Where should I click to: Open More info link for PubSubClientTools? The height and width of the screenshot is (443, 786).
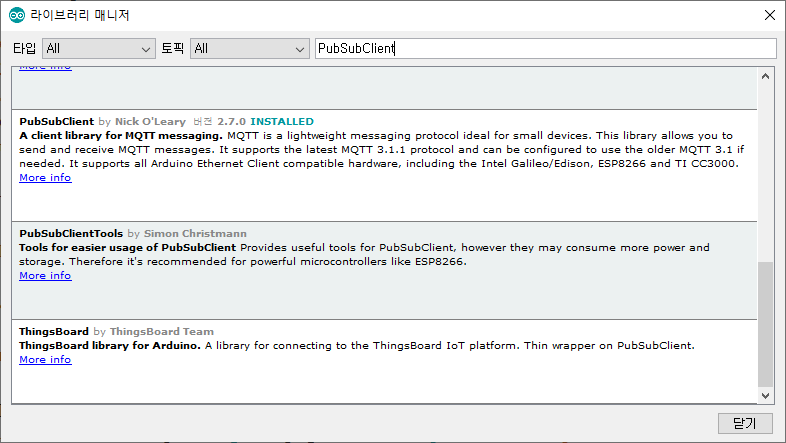[45, 276]
